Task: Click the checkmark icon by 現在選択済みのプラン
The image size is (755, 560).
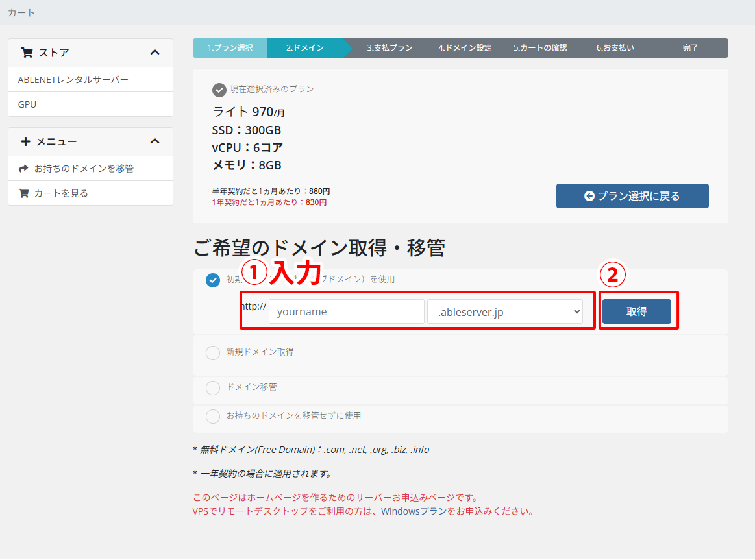Action: coord(219,90)
